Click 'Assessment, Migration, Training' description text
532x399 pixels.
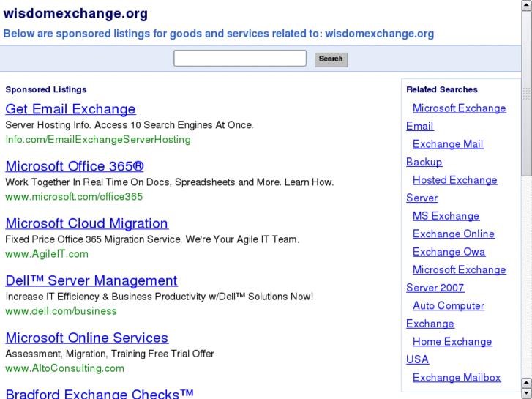110,354
